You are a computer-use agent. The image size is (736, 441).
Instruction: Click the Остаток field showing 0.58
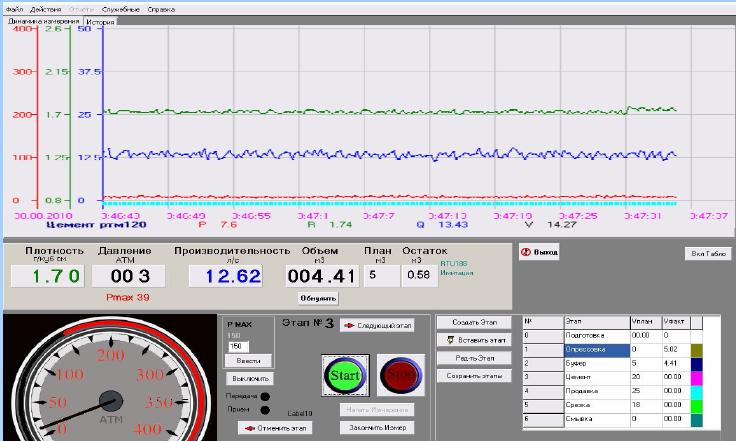pyautogui.click(x=419, y=275)
